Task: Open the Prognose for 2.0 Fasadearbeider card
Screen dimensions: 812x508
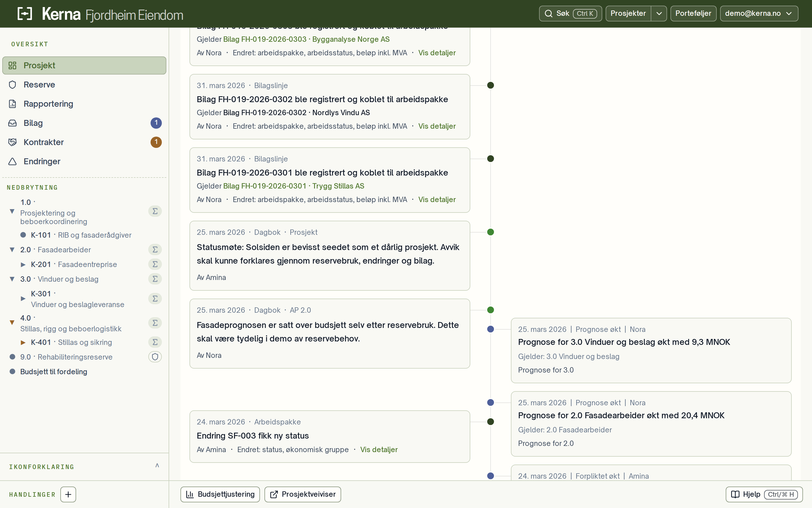Action: click(651, 424)
